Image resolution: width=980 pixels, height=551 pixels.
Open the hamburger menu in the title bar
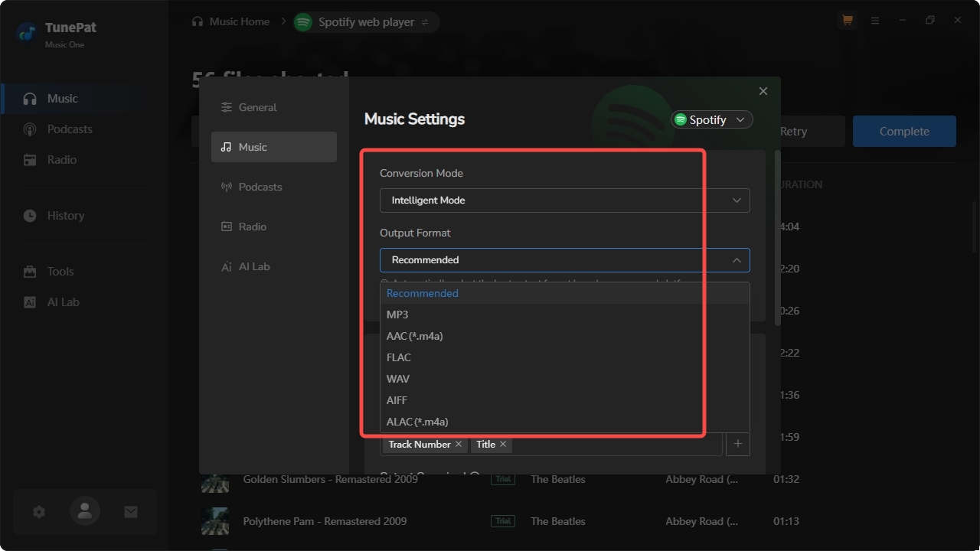click(875, 20)
